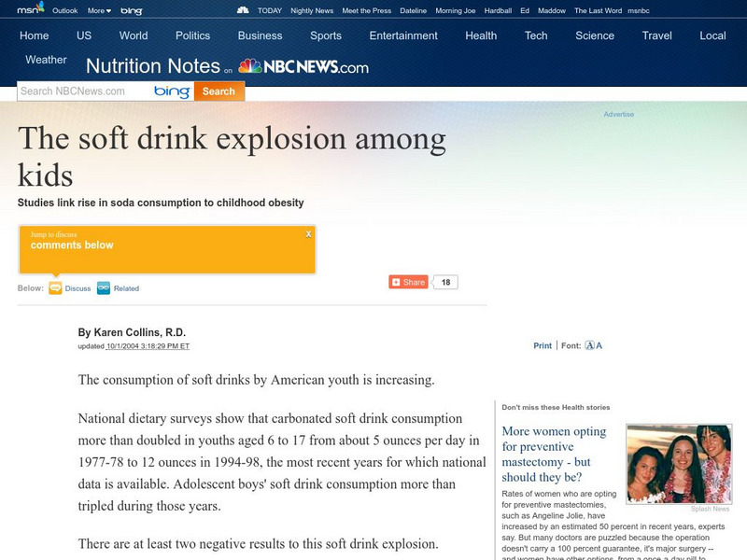The image size is (747, 560).
Task: Click the bing icon in the search bar
Action: (171, 92)
